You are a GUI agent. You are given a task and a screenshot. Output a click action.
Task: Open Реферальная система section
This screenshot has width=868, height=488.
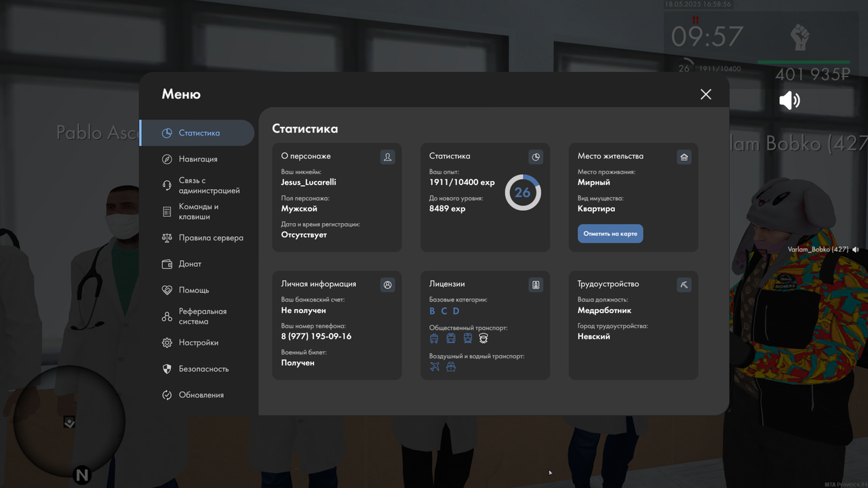coord(197,317)
